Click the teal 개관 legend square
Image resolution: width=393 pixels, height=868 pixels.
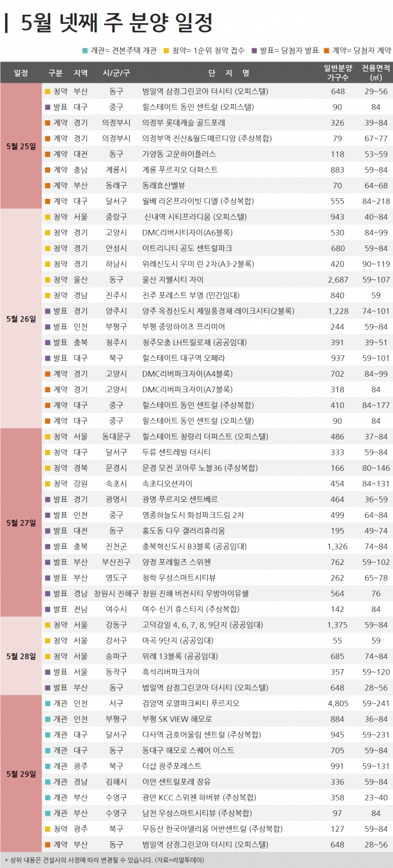click(x=86, y=51)
